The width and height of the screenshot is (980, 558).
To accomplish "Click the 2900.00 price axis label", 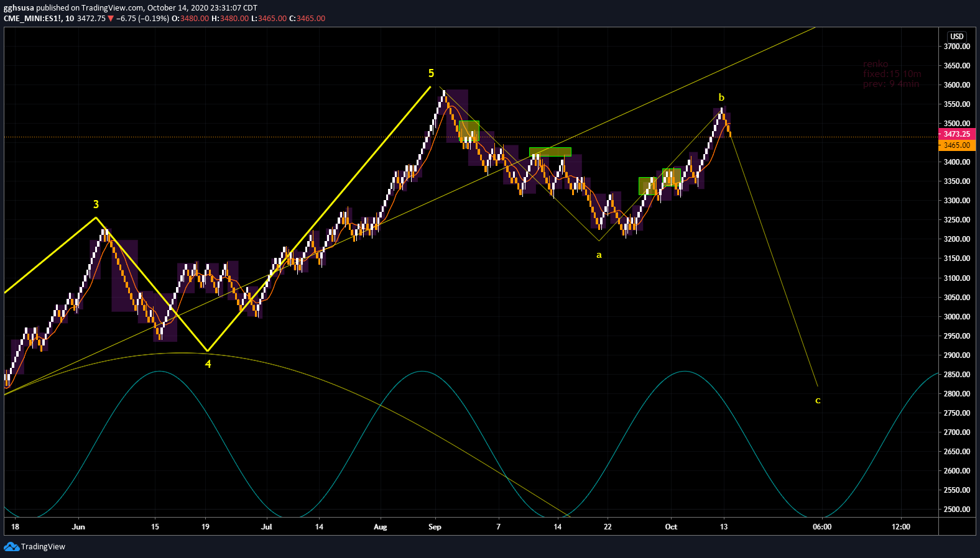I will [x=957, y=355].
